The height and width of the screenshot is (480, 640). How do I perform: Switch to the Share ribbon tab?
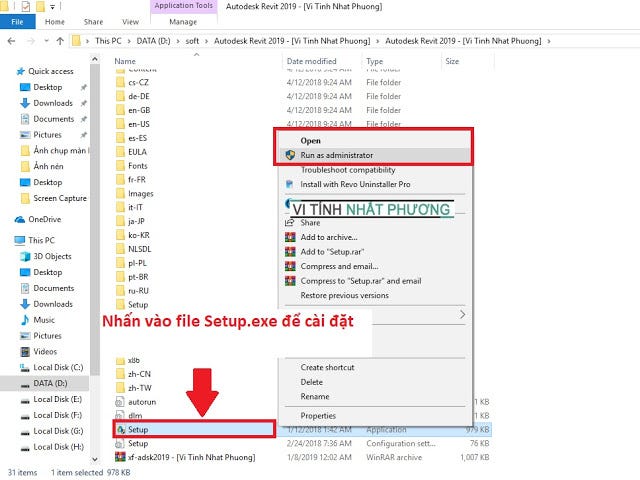pyautogui.click(x=93, y=22)
